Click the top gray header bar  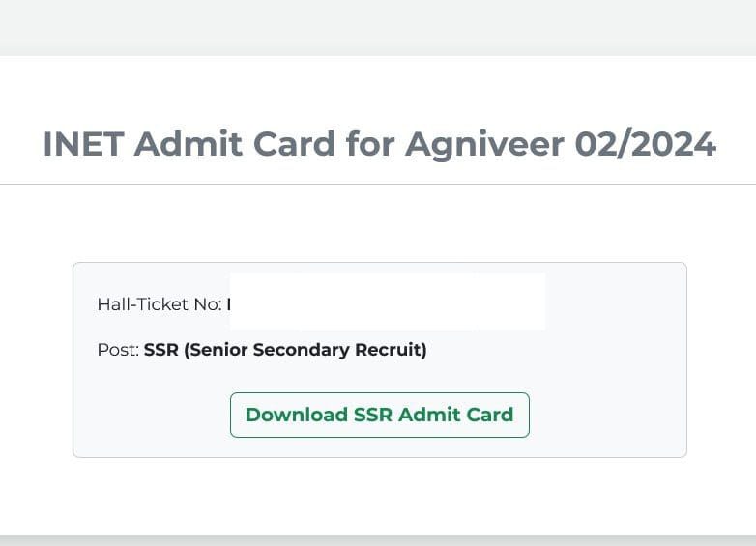[x=378, y=27]
